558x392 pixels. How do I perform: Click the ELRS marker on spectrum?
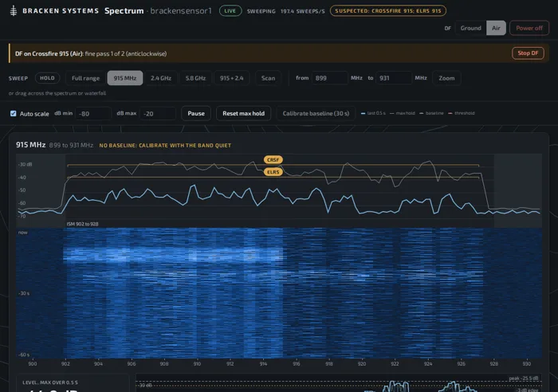273,172
